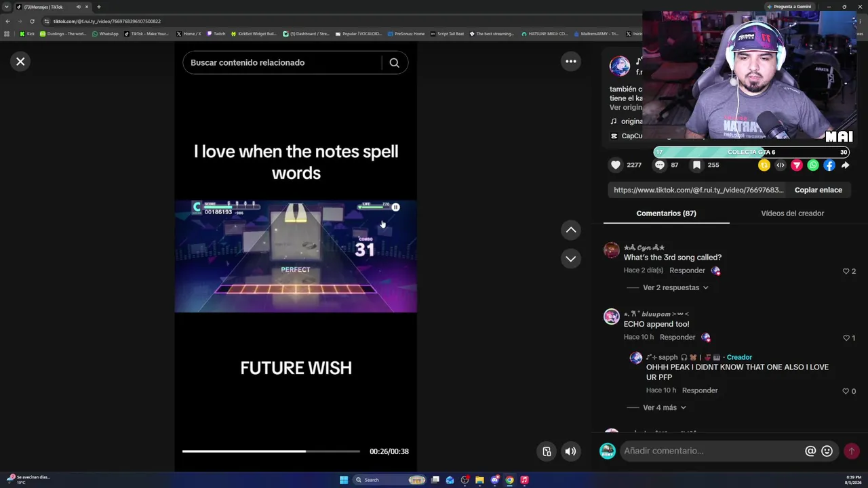Screen dimensions: 868x488
Task: Open the Twitch bookmark
Action: pyautogui.click(x=216, y=34)
